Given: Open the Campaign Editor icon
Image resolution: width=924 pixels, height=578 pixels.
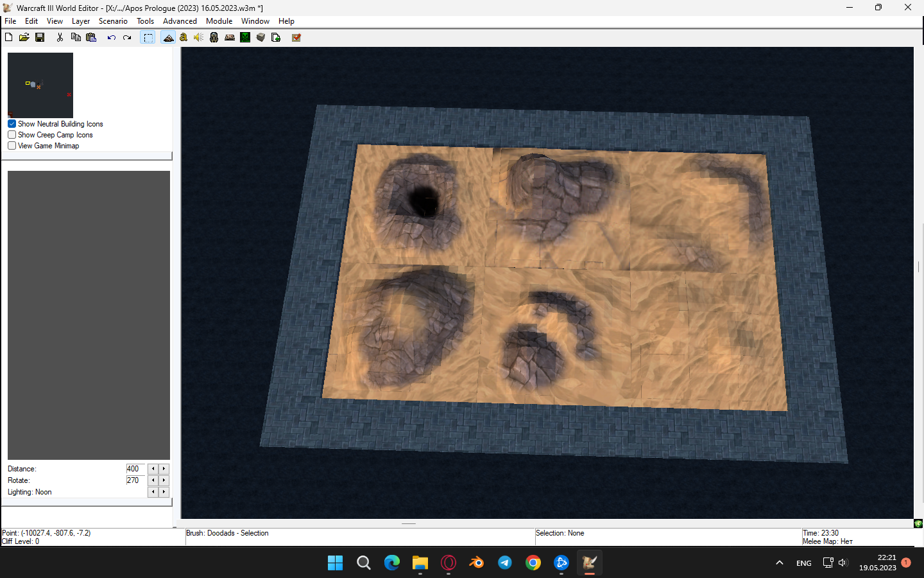Looking at the screenshot, I should (x=230, y=37).
